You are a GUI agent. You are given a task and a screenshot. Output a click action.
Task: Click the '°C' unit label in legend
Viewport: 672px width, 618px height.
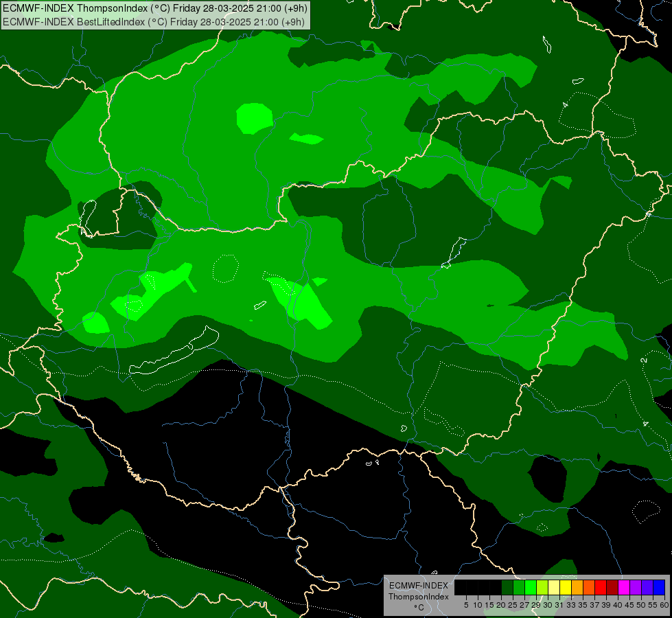coord(419,608)
